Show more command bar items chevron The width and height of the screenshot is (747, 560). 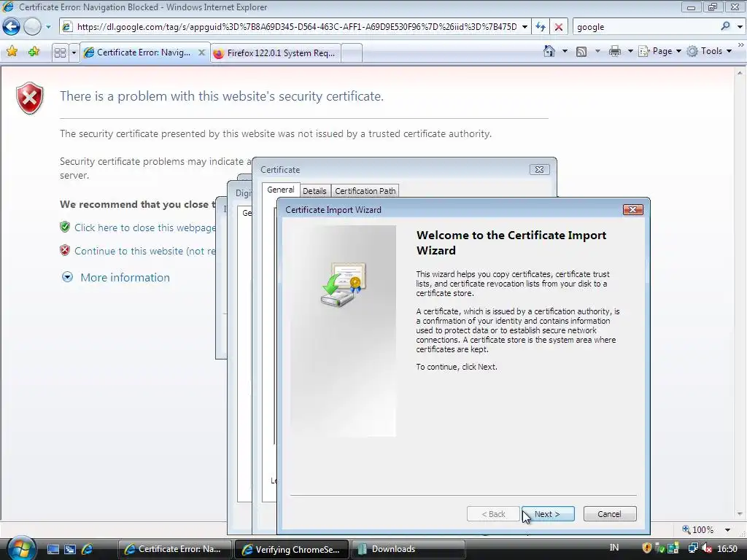tap(741, 44)
